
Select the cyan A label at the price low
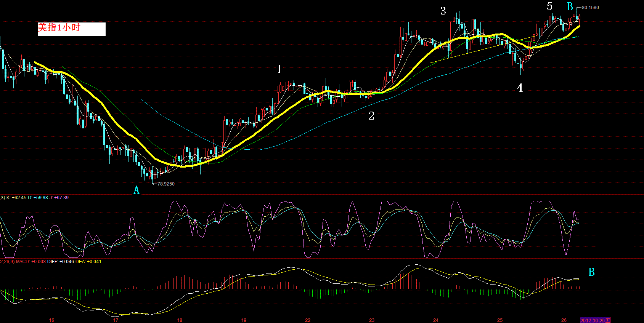[137, 190]
